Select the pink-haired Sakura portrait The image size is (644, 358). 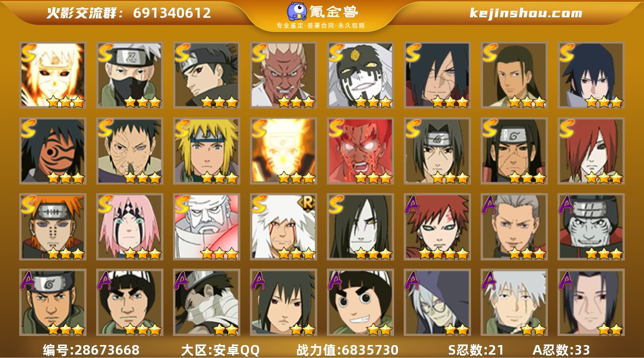[130, 226]
